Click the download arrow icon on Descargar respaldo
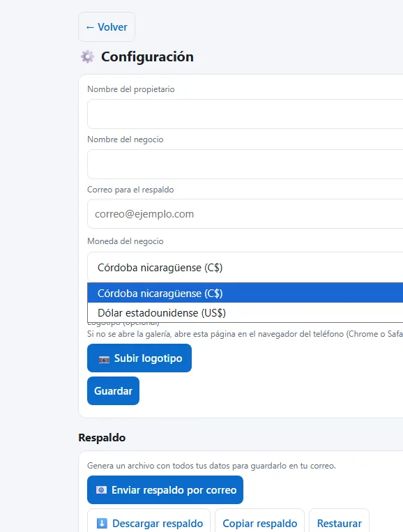The width and height of the screenshot is (403, 532). [x=102, y=523]
